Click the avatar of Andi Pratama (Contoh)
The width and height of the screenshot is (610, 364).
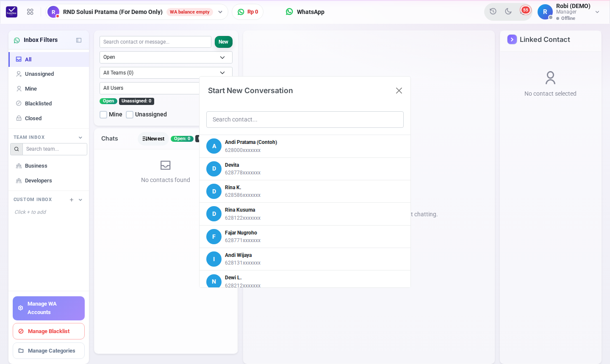click(214, 146)
